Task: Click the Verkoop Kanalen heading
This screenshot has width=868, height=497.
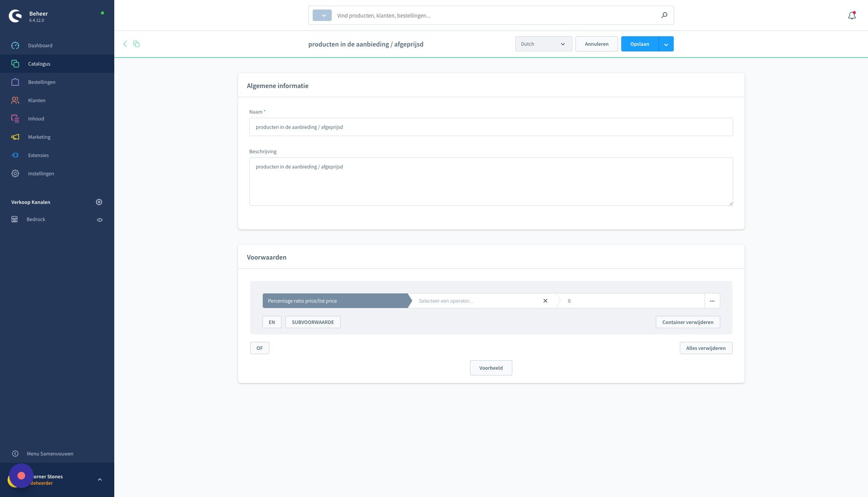Action: (31, 202)
